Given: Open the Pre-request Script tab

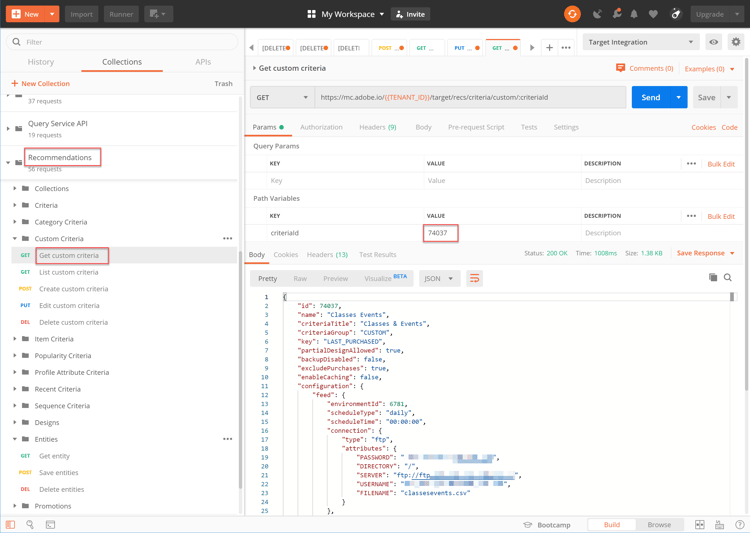Looking at the screenshot, I should pyautogui.click(x=476, y=127).
